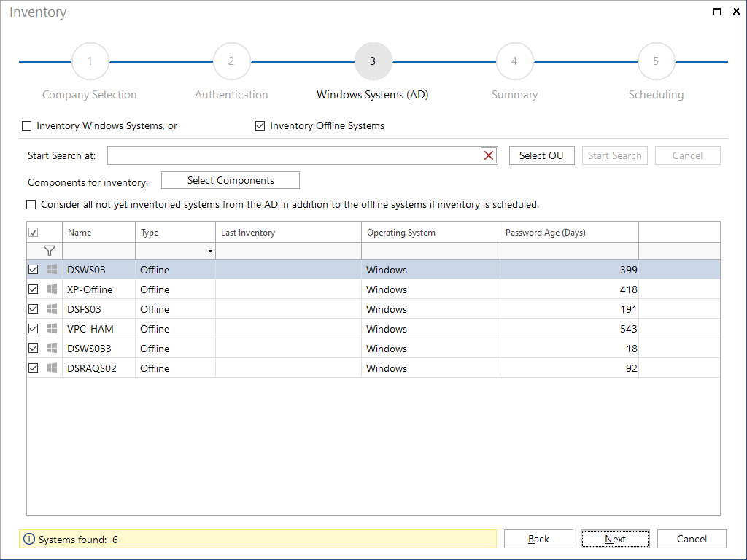This screenshot has height=560, width=747.
Task: Uncheck Inventory Offline Systems
Action: tap(260, 125)
